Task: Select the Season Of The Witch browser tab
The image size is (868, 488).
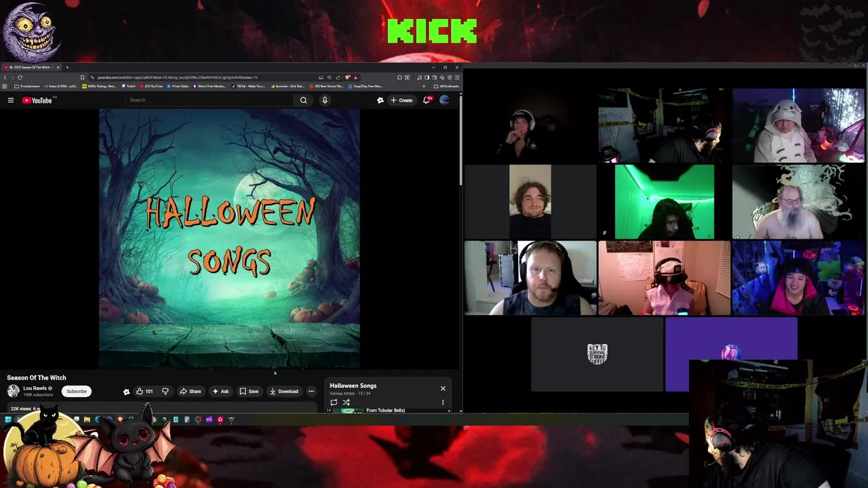Action: coord(31,67)
